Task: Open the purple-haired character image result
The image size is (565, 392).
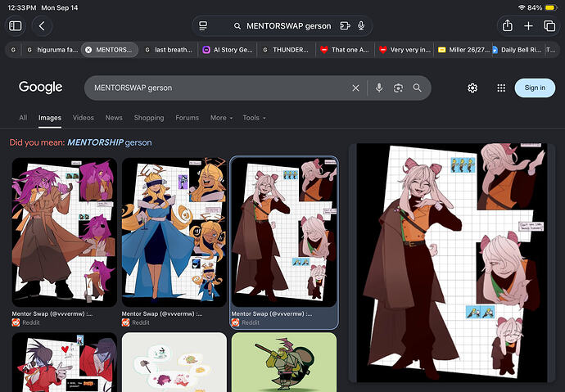Action: [x=65, y=232]
